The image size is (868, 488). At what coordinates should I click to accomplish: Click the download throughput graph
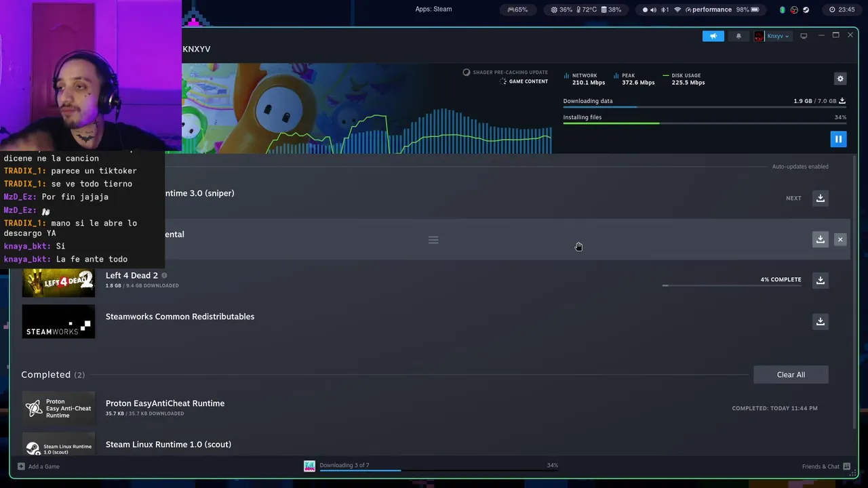(410, 131)
